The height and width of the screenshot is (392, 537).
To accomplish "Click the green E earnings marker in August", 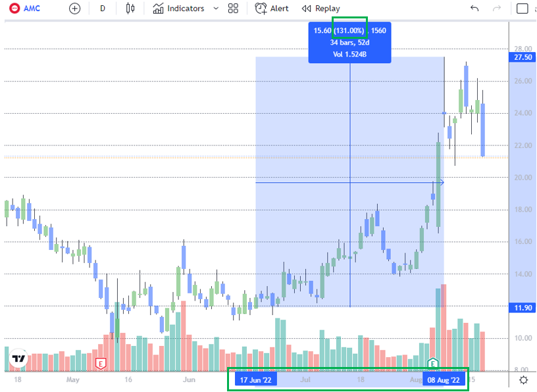I will coord(433,363).
